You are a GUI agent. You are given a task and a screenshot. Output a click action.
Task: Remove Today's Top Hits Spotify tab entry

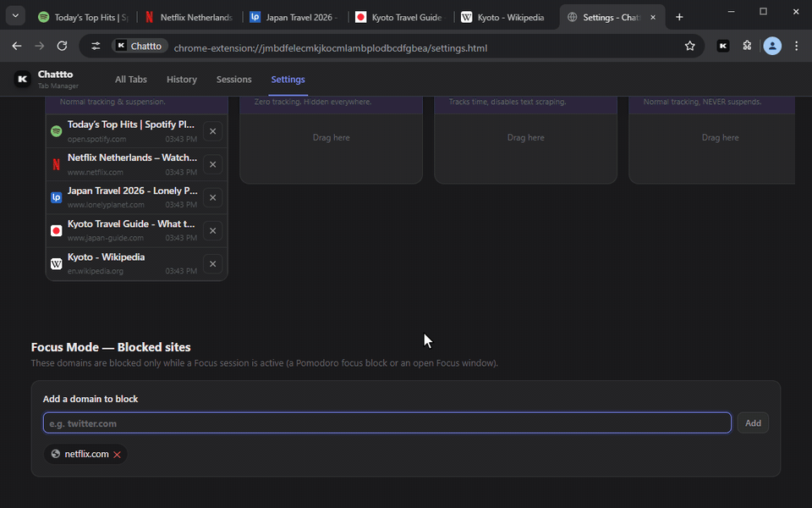click(213, 132)
